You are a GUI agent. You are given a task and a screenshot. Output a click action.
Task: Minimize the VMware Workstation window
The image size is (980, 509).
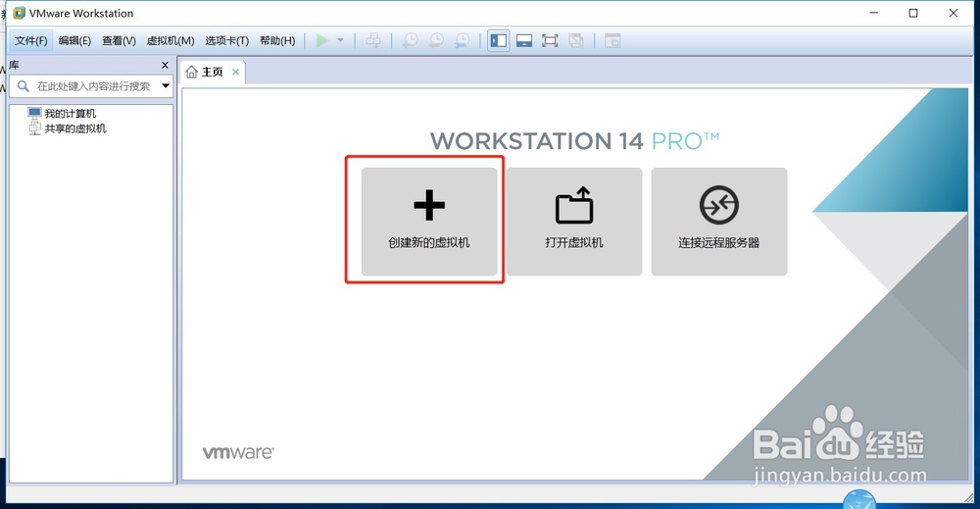click(x=874, y=13)
